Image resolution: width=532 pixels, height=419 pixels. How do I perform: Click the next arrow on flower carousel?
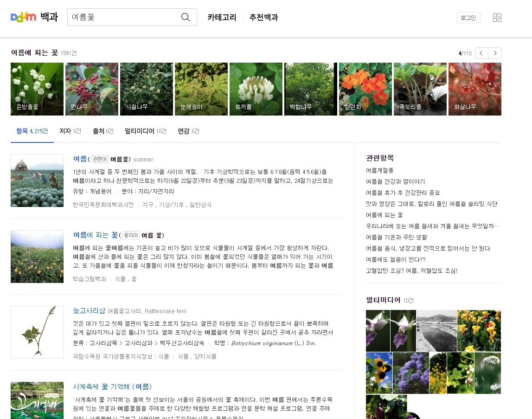(x=494, y=53)
